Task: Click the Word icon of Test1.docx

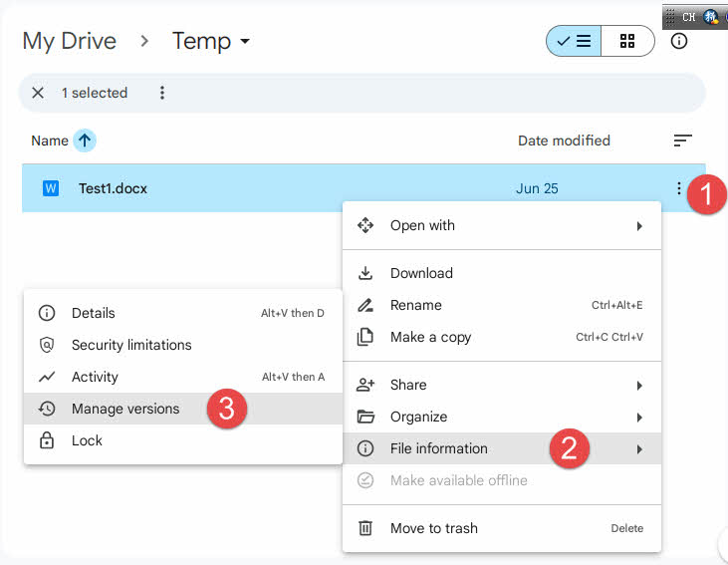Action: [51, 188]
